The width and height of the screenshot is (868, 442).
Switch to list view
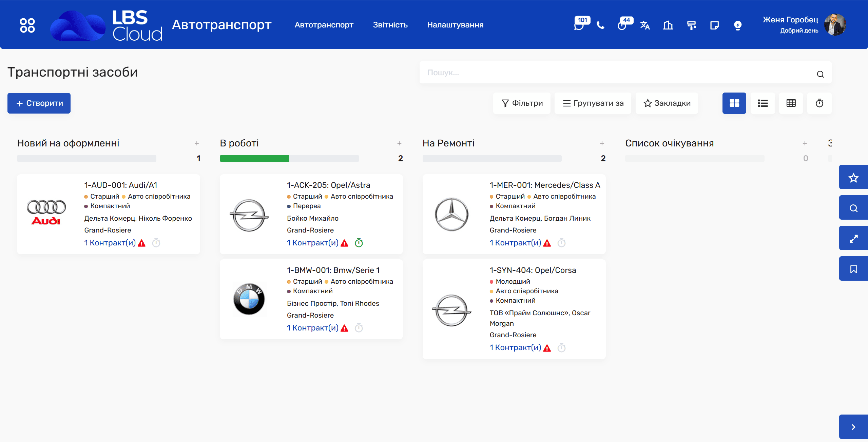[763, 103]
